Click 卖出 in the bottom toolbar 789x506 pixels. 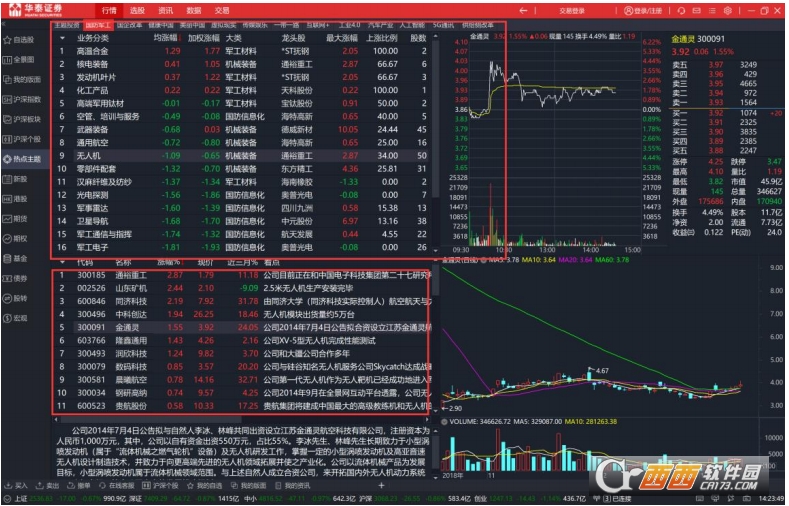[47, 486]
